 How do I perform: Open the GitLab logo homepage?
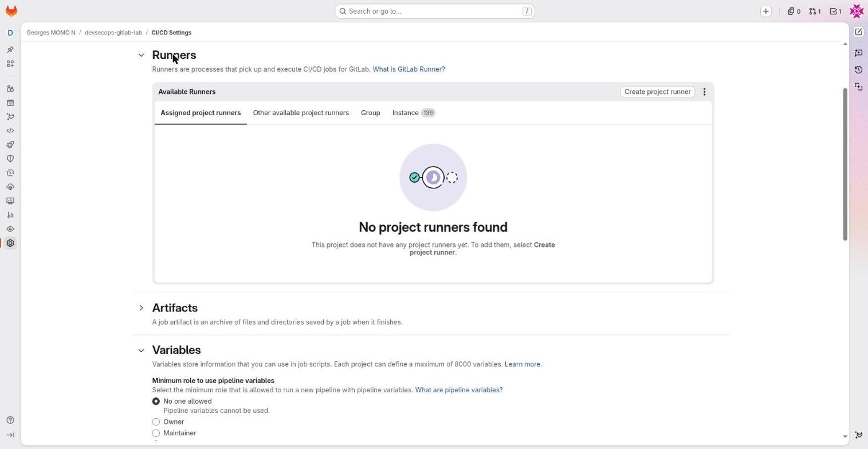pyautogui.click(x=11, y=11)
